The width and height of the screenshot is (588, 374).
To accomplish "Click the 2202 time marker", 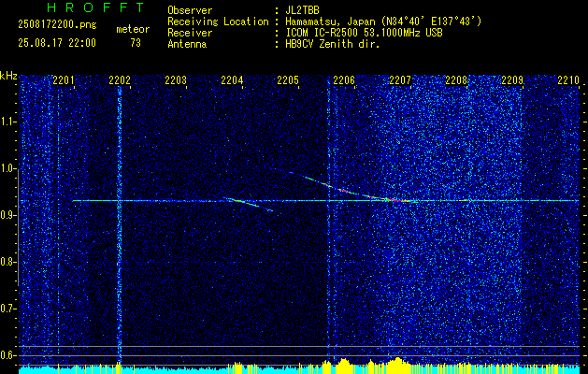I will pyautogui.click(x=120, y=80).
